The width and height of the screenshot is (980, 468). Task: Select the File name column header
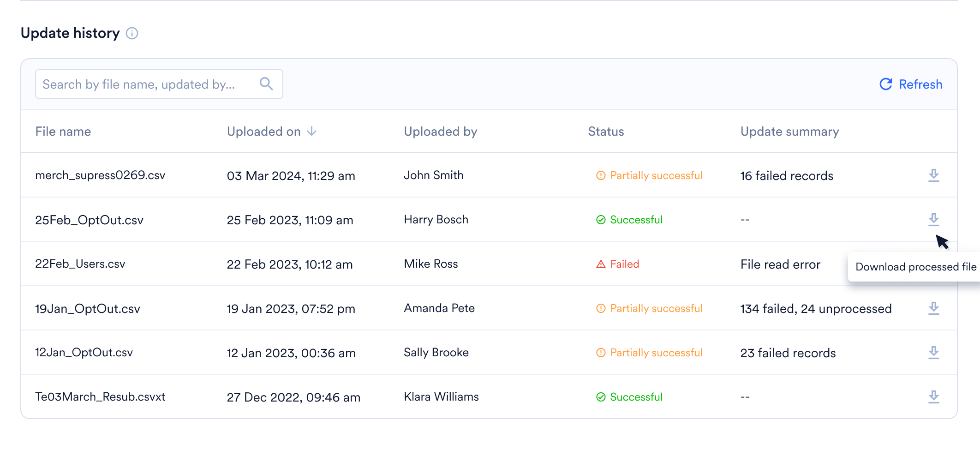coord(63,132)
